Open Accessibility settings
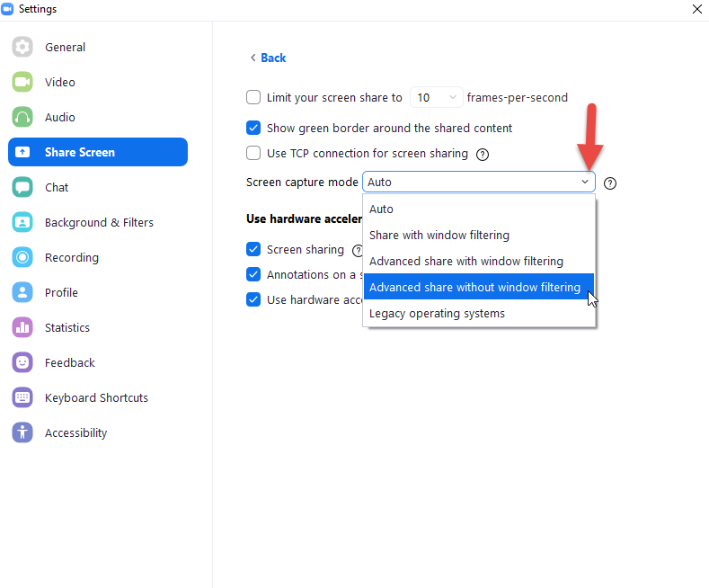This screenshot has height=588, width=709. click(x=98, y=432)
